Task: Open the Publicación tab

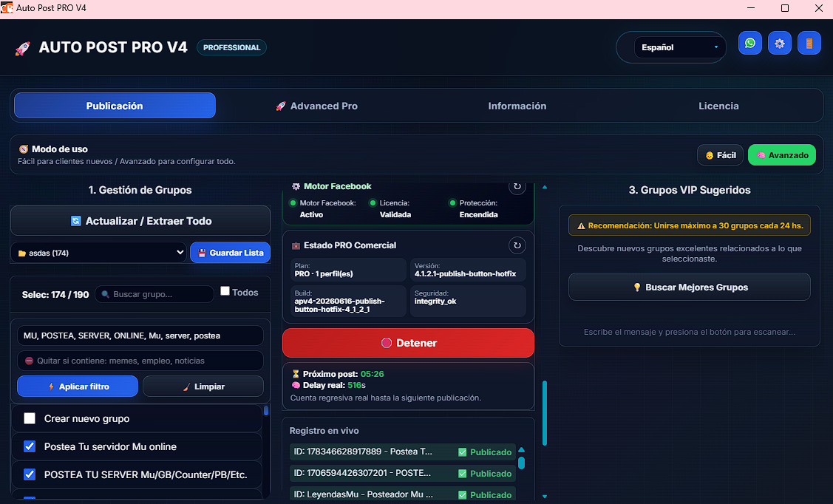Action: click(x=115, y=106)
